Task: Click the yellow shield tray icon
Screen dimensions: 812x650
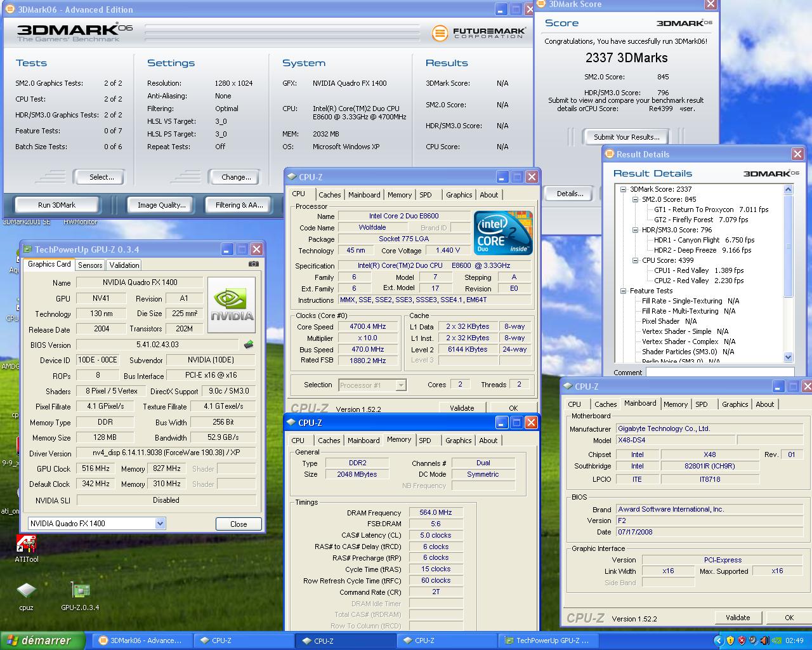Action: point(730,640)
